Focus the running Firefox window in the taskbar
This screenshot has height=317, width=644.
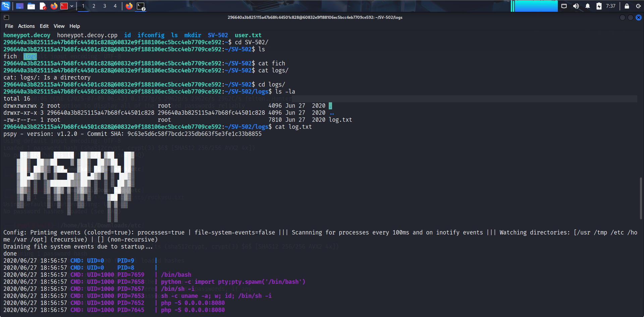[129, 6]
